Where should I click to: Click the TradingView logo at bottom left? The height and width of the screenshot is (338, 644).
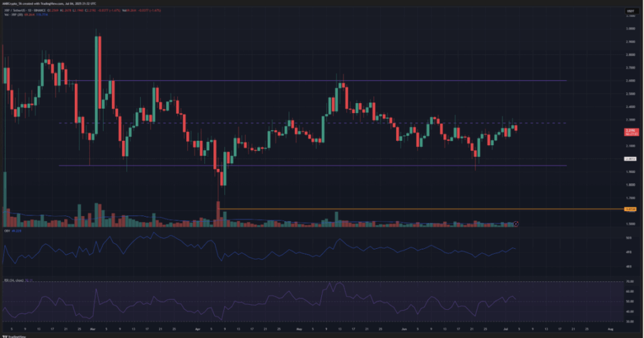pyautogui.click(x=14, y=336)
